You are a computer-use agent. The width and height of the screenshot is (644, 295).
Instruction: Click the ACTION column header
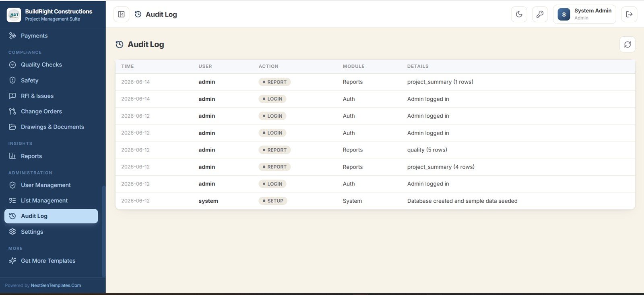click(268, 66)
